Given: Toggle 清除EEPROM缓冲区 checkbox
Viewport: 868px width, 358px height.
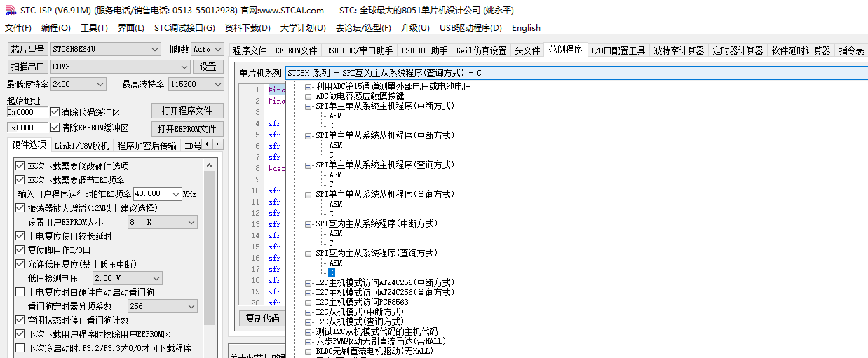Looking at the screenshot, I should 55,128.
